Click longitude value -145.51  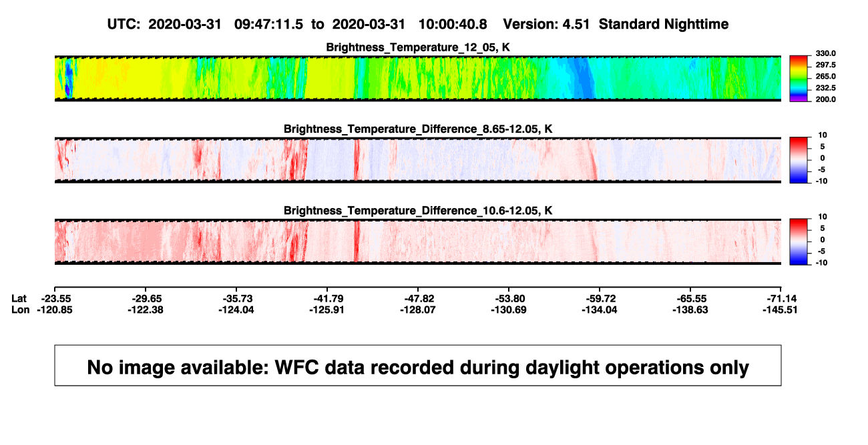[x=781, y=310]
